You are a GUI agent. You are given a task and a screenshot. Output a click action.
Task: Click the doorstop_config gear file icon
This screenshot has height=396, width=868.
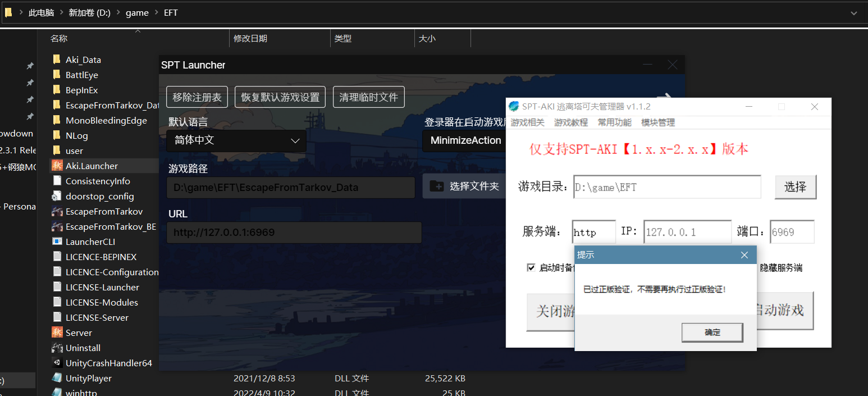coord(56,196)
